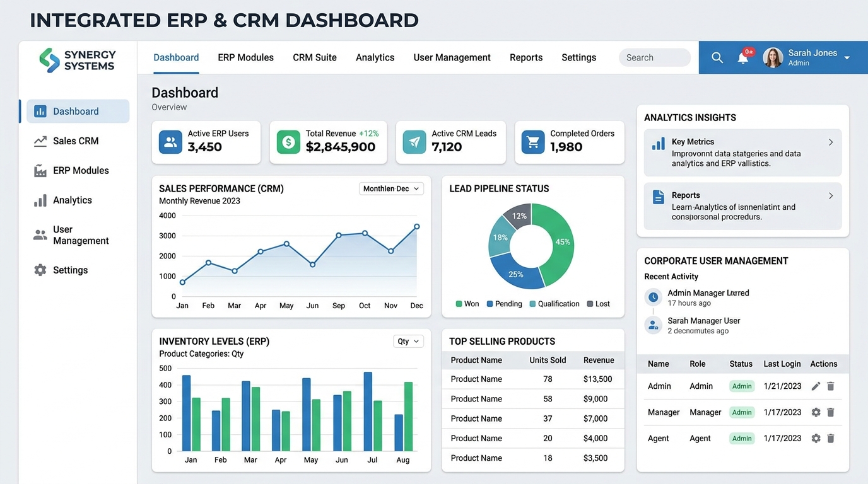Click the $2,845,900 total revenue value

(x=341, y=147)
